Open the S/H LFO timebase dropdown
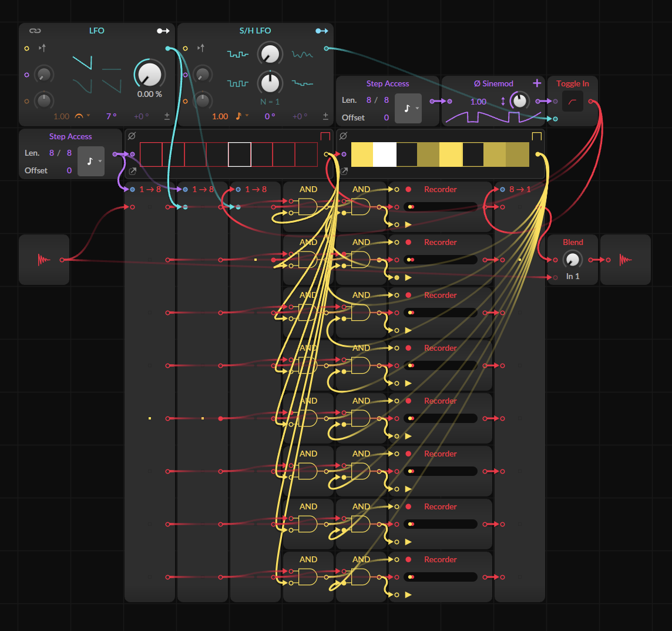Viewport: 672px width, 631px height. (x=241, y=116)
